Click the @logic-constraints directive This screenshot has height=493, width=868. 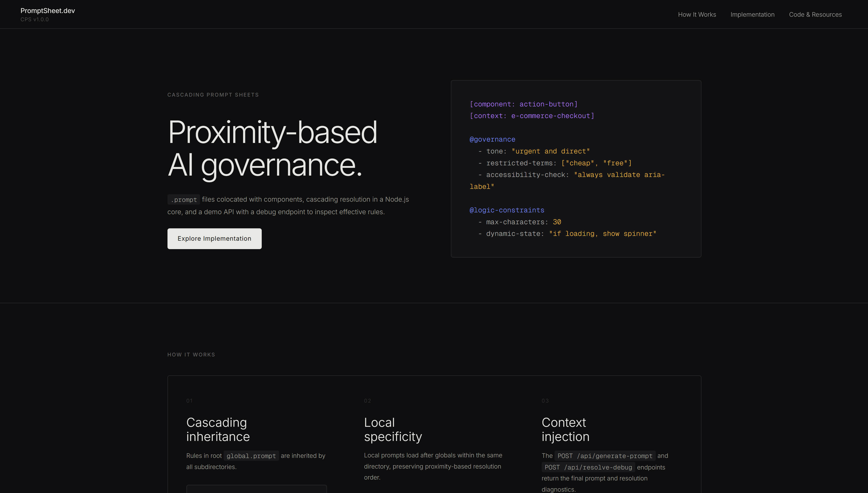coord(507,210)
